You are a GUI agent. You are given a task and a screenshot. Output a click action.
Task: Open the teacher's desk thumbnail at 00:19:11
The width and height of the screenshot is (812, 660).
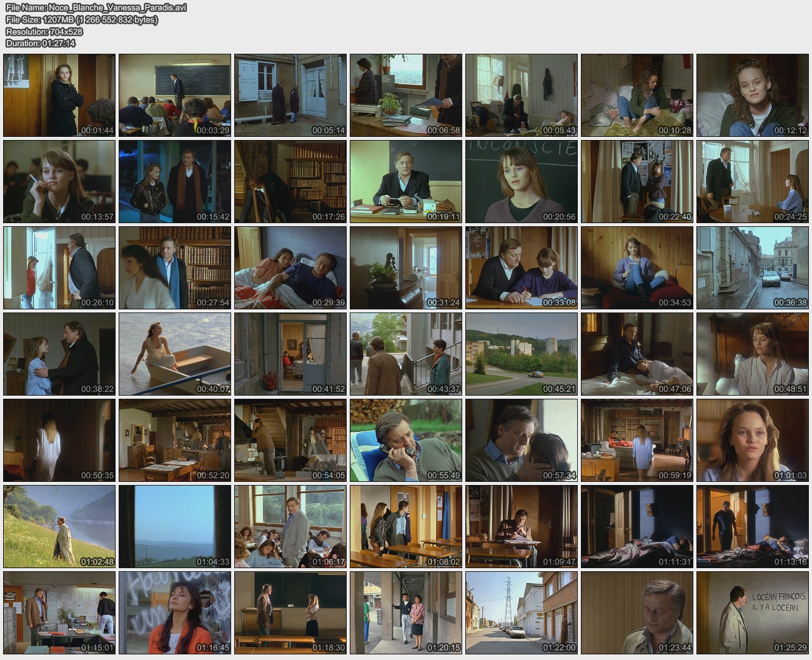pyautogui.click(x=406, y=181)
